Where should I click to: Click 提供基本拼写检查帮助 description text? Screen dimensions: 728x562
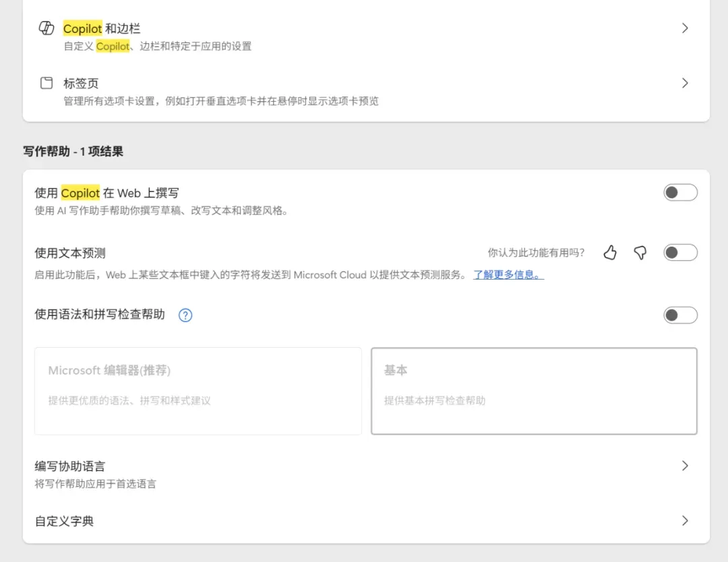point(435,400)
